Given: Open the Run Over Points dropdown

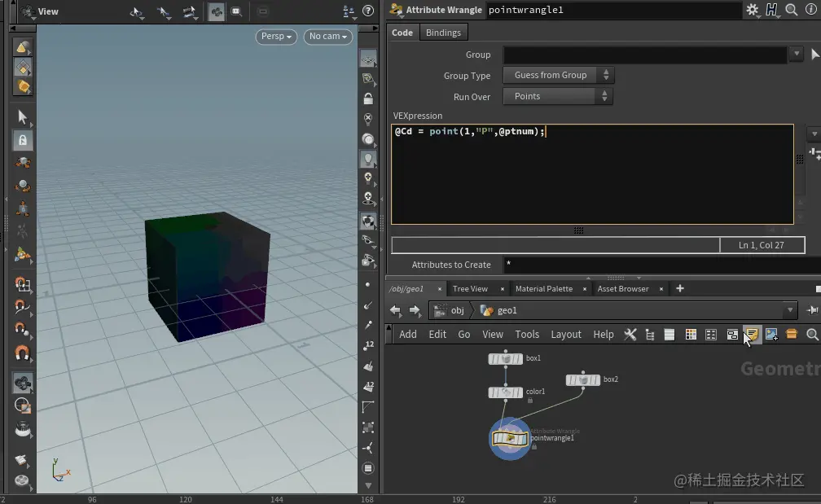Looking at the screenshot, I should [x=557, y=96].
